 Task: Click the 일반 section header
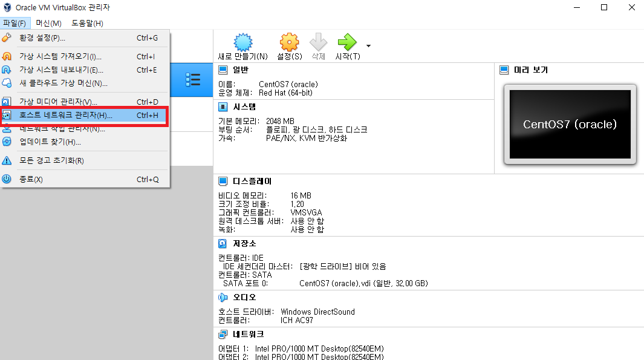point(241,70)
